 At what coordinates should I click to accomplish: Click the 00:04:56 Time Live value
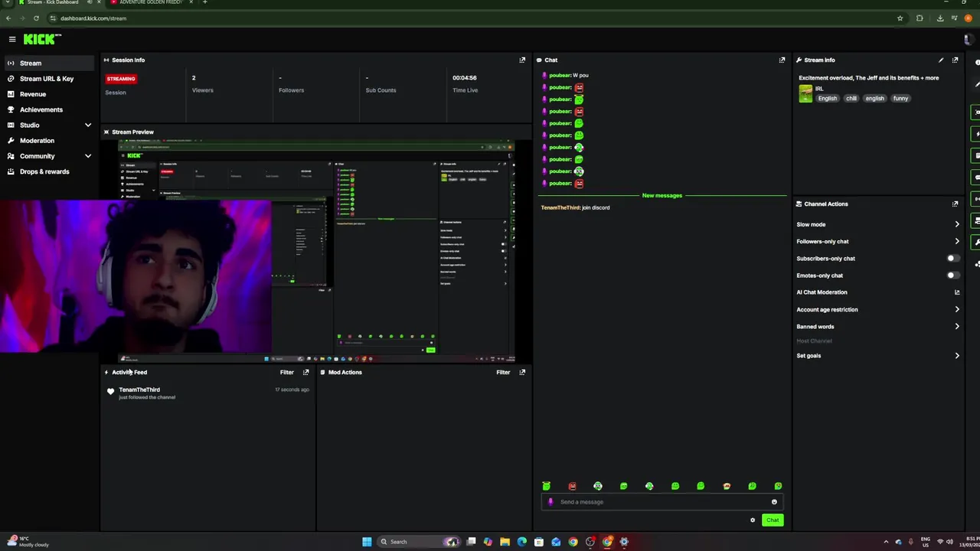pos(465,77)
